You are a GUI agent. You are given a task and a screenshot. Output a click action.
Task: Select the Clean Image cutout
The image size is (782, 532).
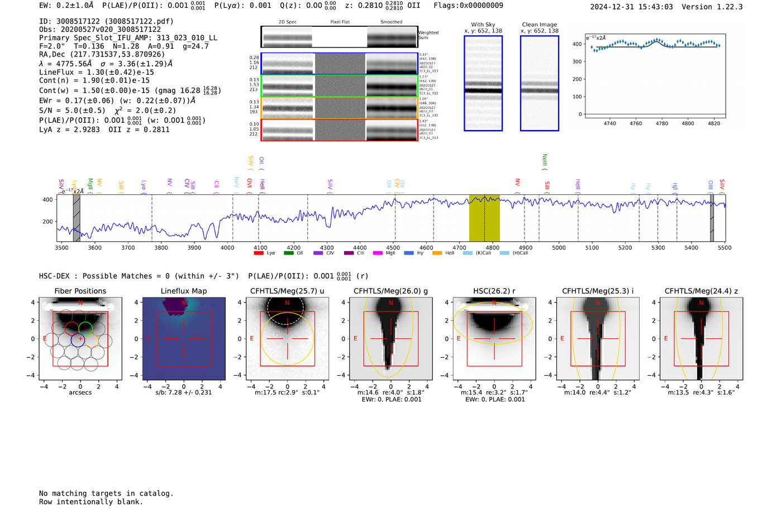coord(540,83)
